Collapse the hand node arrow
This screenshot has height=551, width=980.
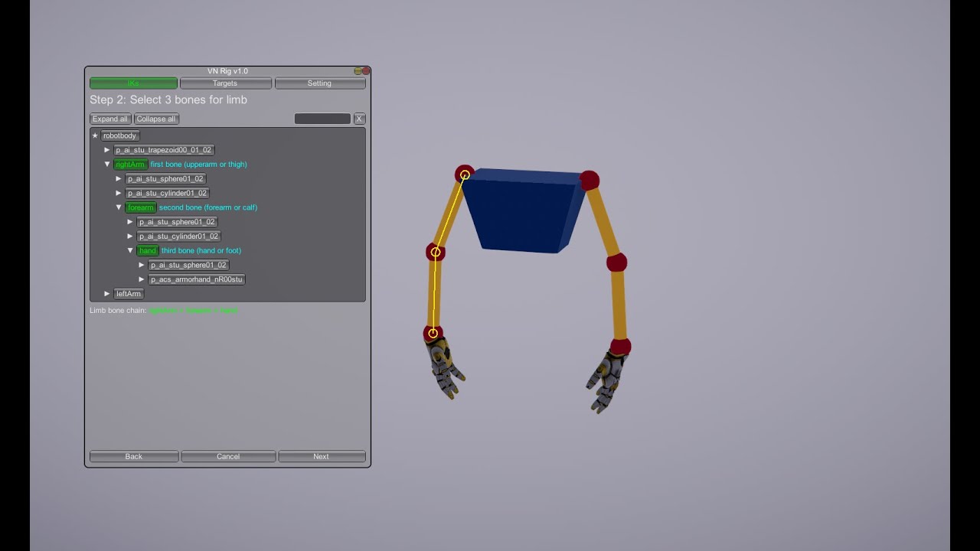[x=130, y=251]
